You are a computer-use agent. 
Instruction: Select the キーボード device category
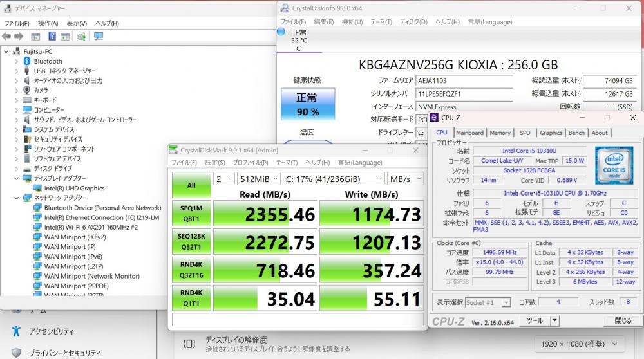(x=45, y=100)
